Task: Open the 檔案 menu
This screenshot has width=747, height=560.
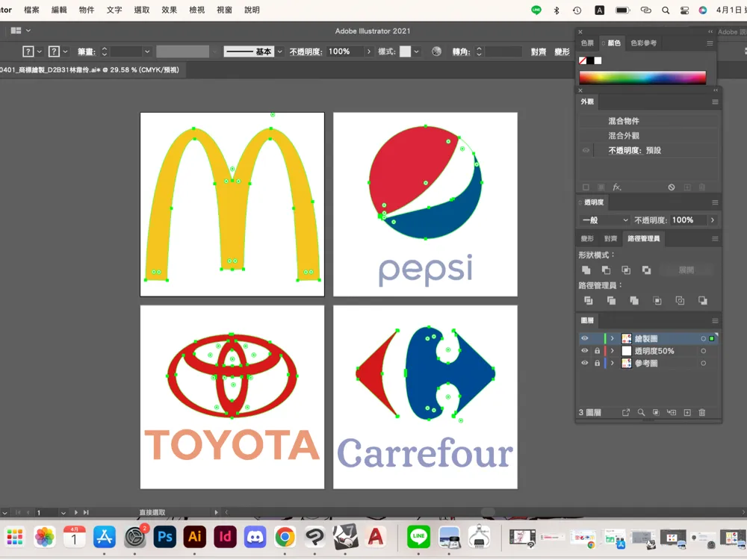Action: (31, 10)
